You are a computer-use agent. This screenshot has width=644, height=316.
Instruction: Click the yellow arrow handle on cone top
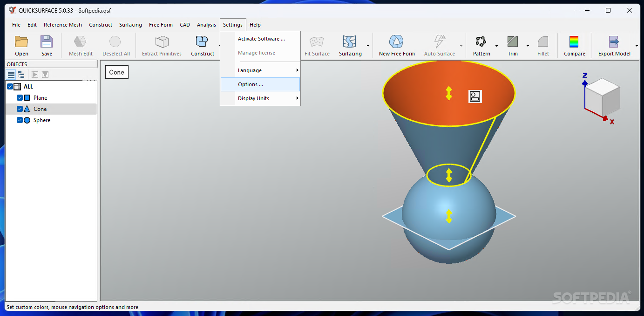449,93
